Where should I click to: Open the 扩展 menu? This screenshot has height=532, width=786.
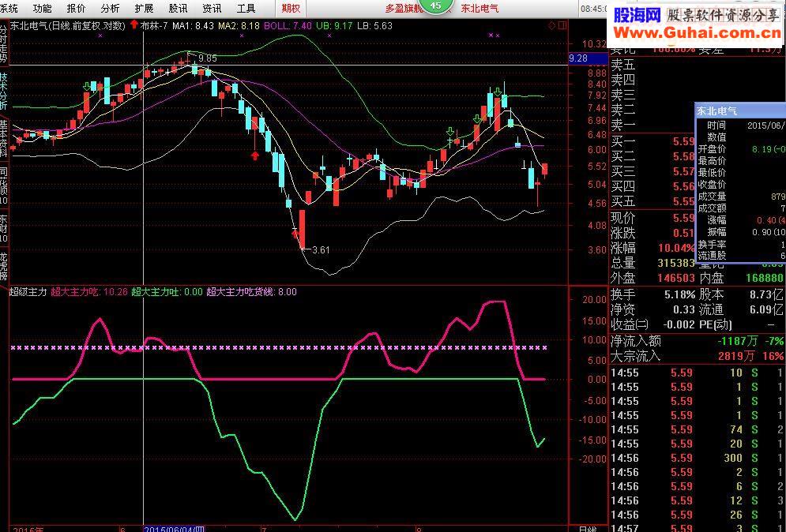coord(144,8)
